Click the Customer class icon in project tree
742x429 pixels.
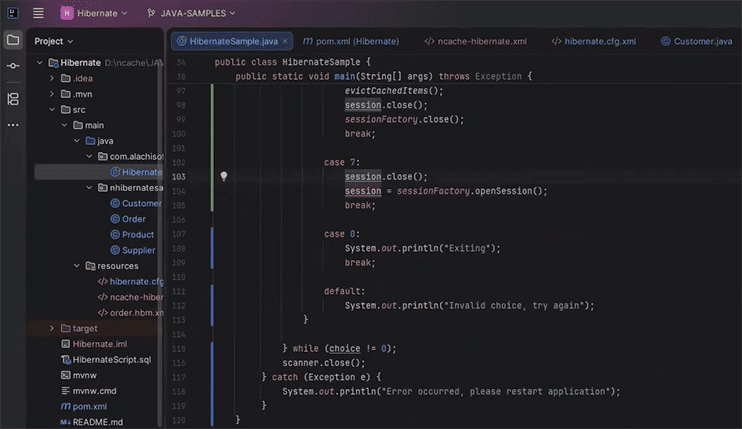pos(115,203)
